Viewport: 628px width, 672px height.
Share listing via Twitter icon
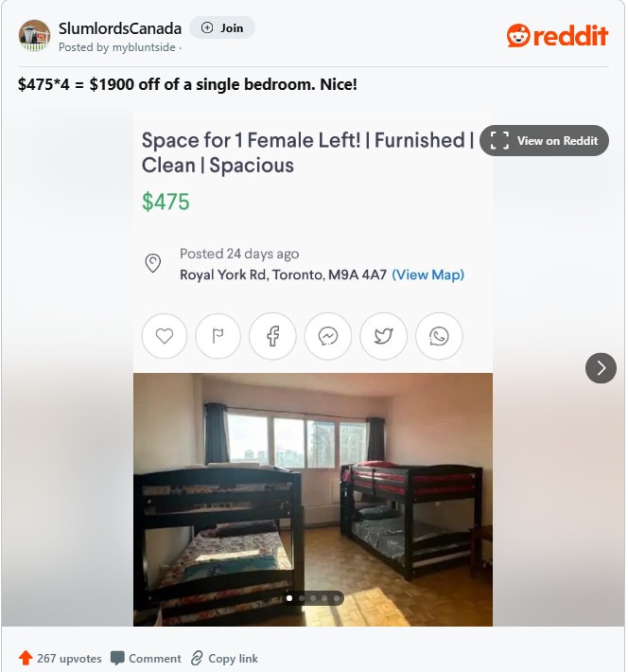[383, 336]
